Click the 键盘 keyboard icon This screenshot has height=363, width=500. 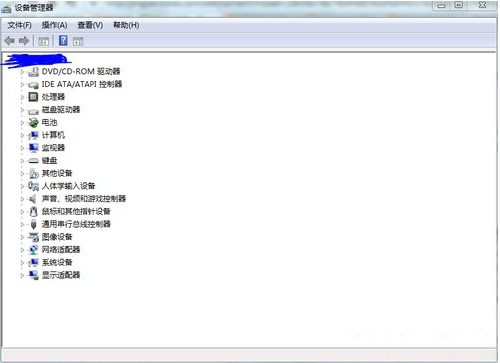(x=33, y=161)
